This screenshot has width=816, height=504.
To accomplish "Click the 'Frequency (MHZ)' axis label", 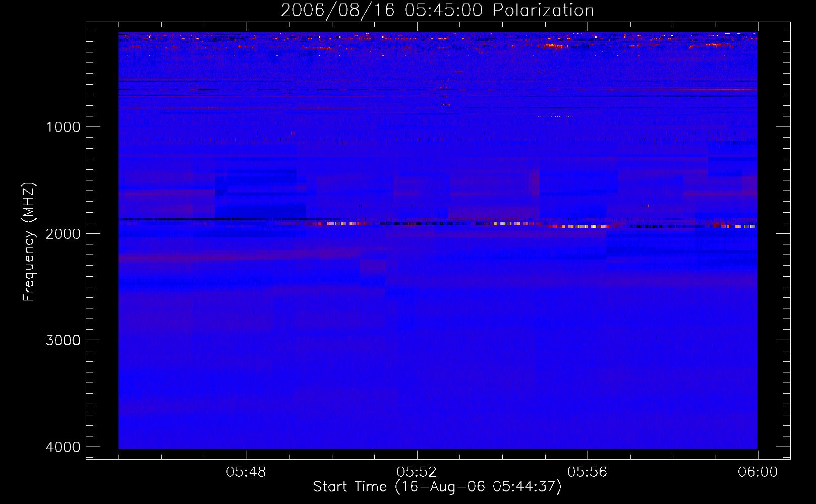I will pyautogui.click(x=29, y=242).
